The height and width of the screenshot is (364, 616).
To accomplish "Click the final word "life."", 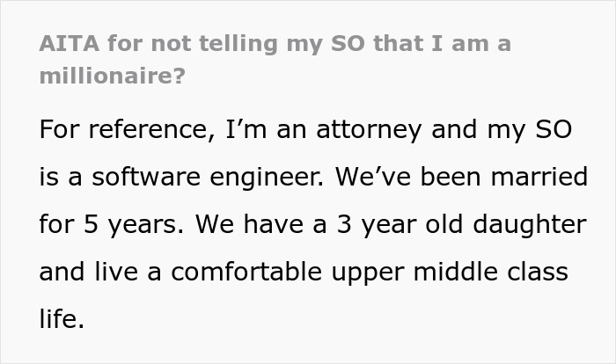I will point(62,319).
